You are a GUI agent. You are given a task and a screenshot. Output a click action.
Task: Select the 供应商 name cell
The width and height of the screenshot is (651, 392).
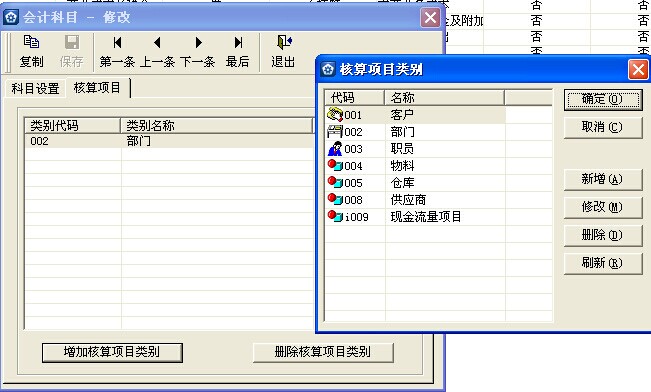click(x=409, y=200)
